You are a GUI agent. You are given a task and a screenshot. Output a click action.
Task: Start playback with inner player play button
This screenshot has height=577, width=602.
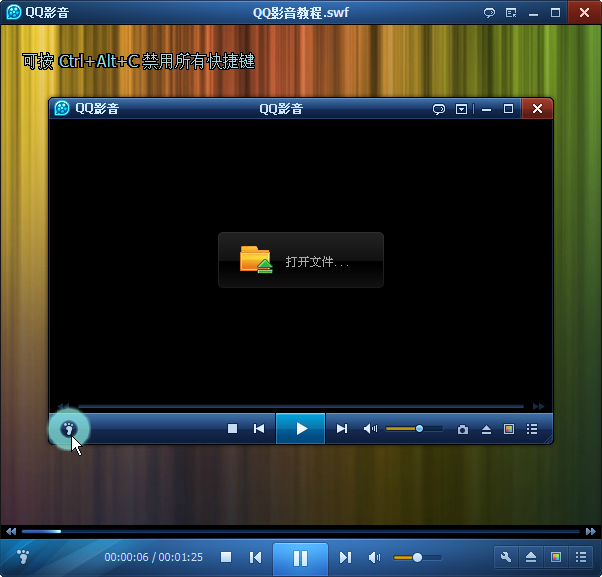[301, 428]
